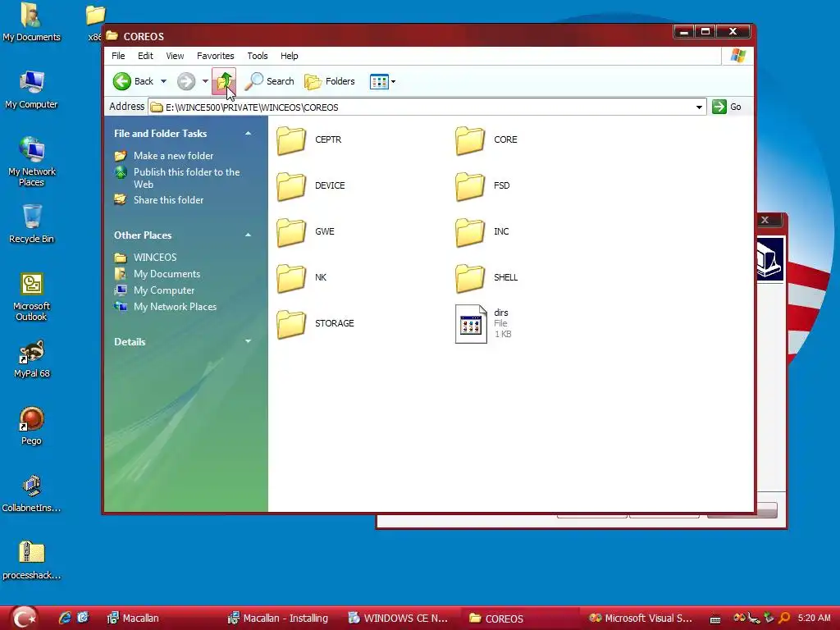Toggle the Folders pane button
Screen dimensions: 840x630
pos(330,81)
